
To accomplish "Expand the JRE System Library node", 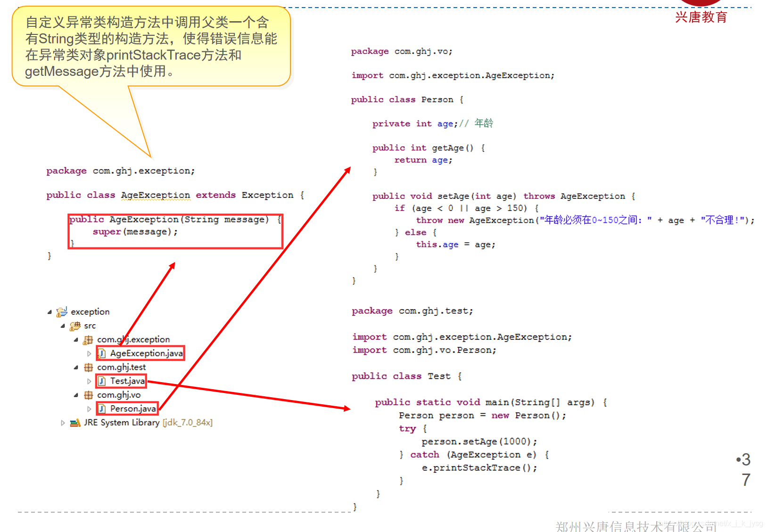I will coord(63,423).
